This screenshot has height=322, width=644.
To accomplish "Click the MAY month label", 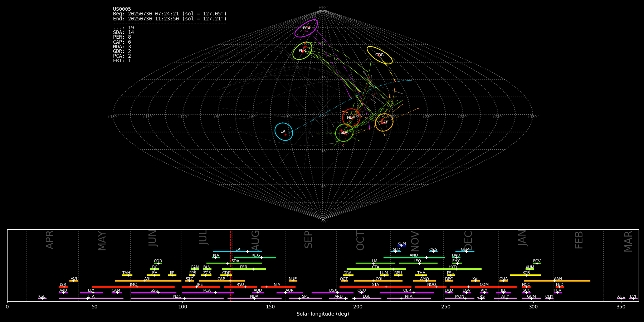I will [x=102, y=241].
